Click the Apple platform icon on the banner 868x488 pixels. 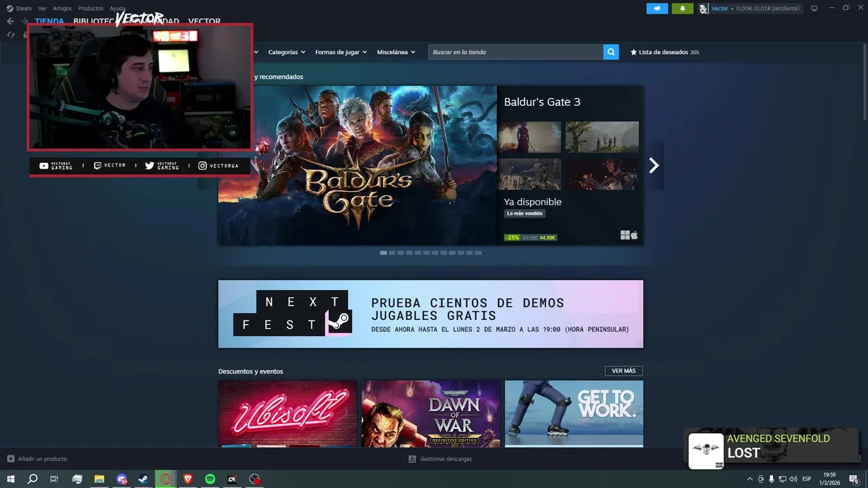[x=635, y=235]
